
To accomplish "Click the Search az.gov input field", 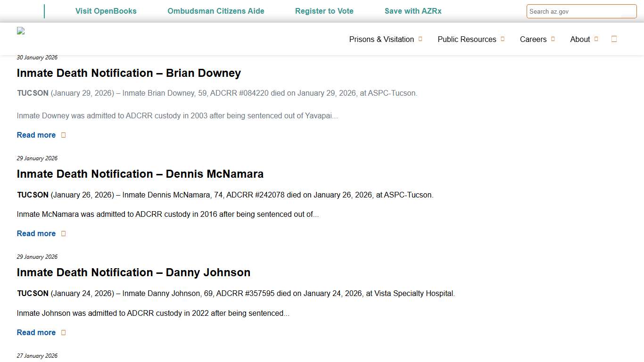I will coord(581,11).
